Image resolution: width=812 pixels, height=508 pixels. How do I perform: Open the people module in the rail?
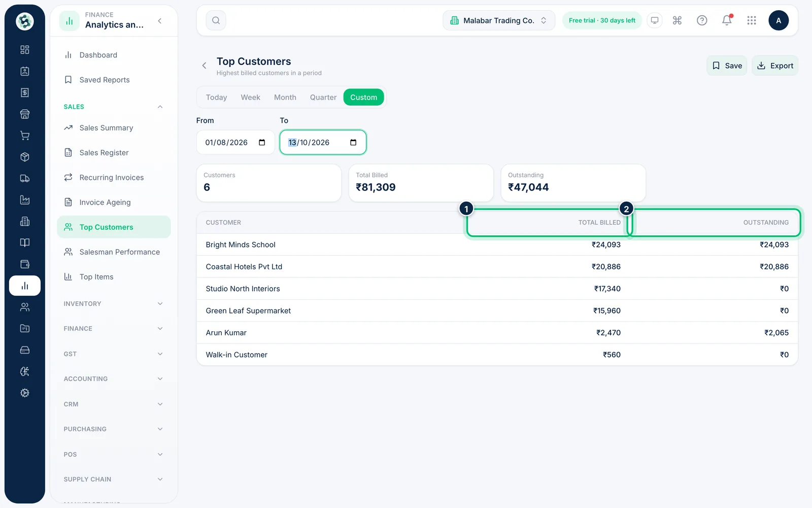25,307
